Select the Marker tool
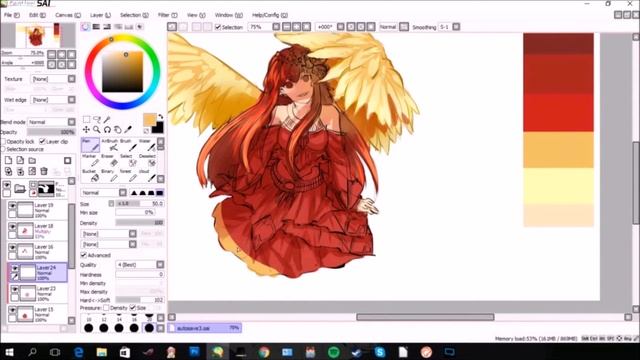Image resolution: width=640 pixels, height=360 pixels. click(x=90, y=160)
